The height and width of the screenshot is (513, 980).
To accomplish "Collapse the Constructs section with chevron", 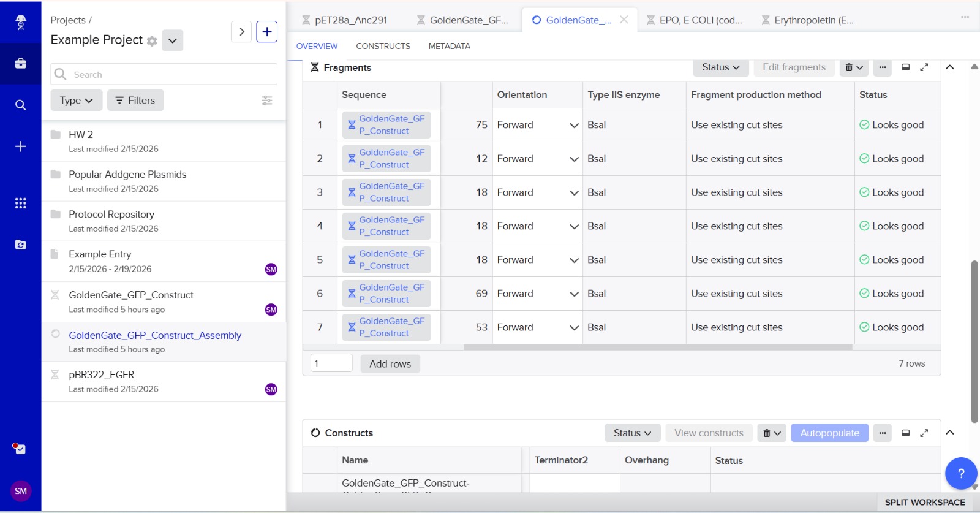I will tap(950, 433).
